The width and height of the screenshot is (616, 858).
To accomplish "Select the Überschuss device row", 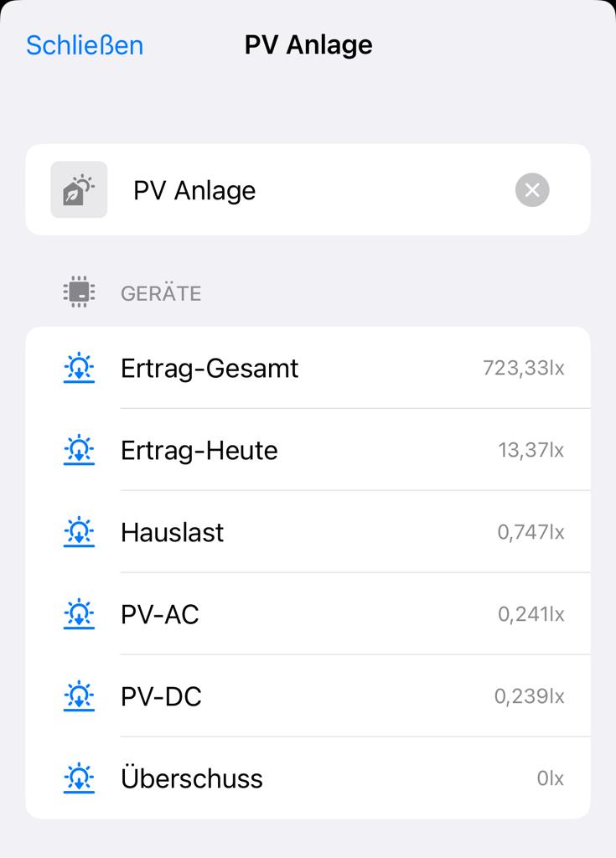I will point(192,778).
